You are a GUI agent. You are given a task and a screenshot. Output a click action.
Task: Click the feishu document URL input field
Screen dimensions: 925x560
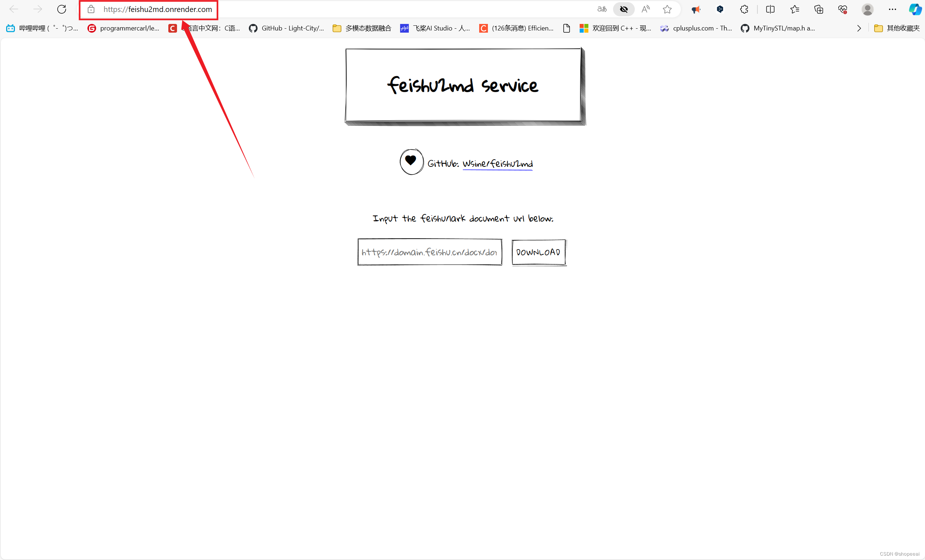coord(429,252)
